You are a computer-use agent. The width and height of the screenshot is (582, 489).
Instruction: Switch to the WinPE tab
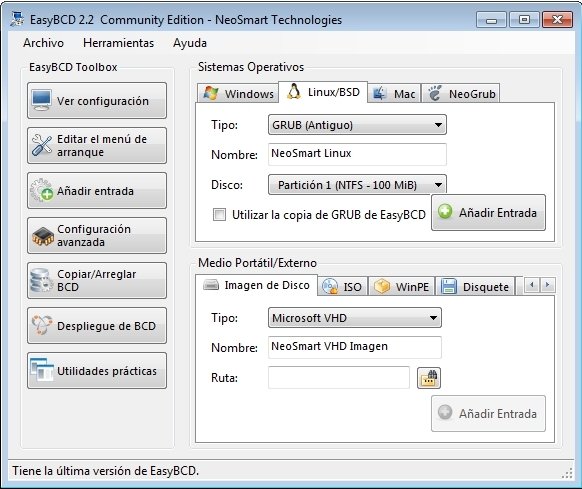coord(402,286)
